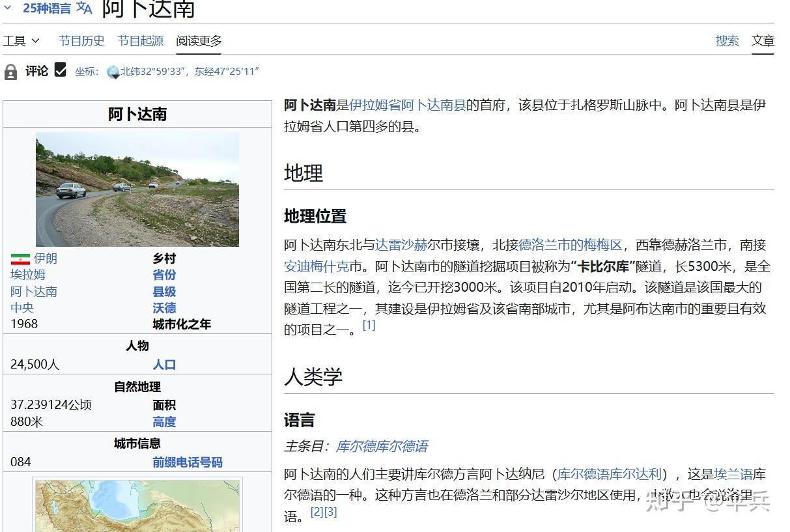
Task: Click the 人类学 section heading
Action: 313,377
